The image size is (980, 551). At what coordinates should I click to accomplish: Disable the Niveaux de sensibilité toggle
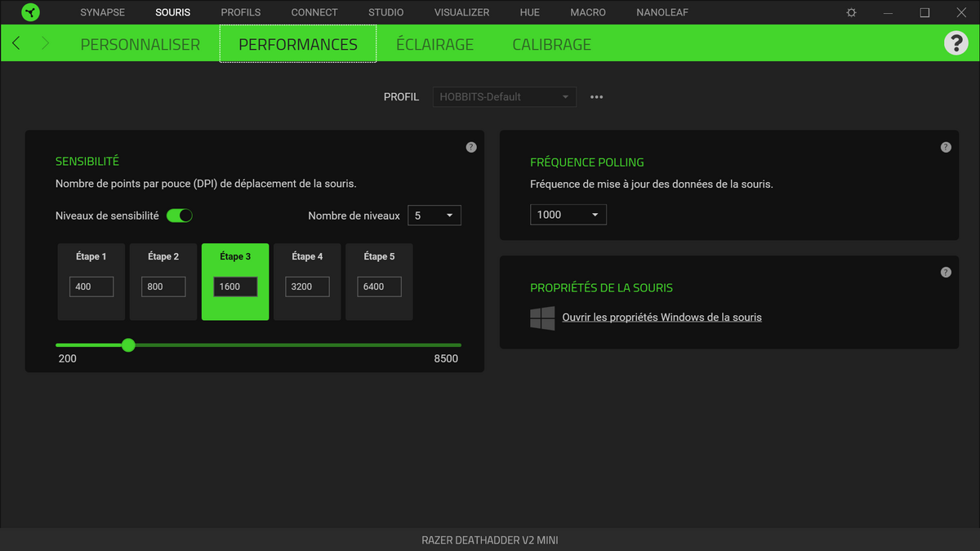pyautogui.click(x=180, y=216)
